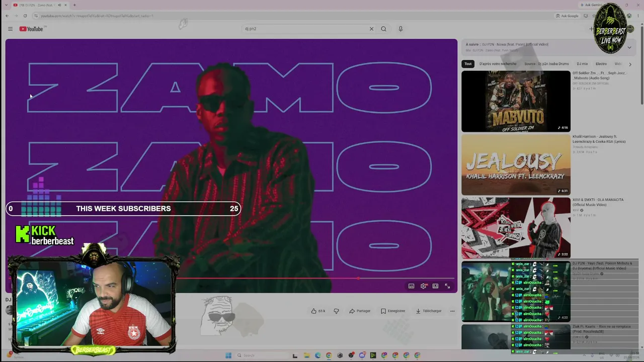The width and height of the screenshot is (644, 362).
Task: Clear the search box with the X icon
Action: (371, 29)
